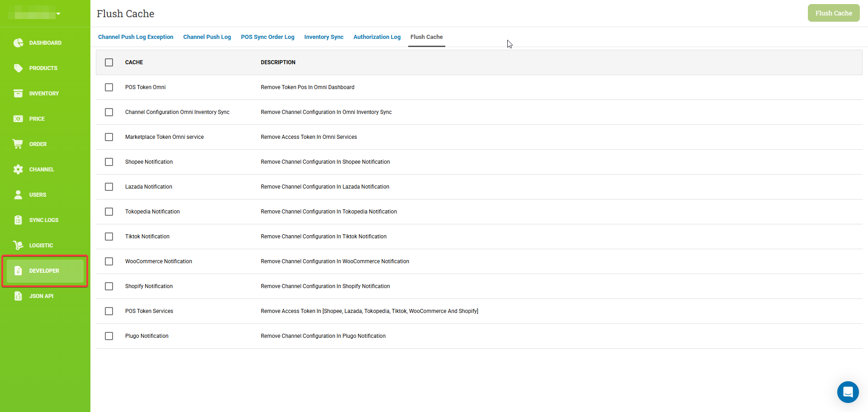
Task: Tick the POS Token Omni checkbox
Action: click(x=109, y=87)
